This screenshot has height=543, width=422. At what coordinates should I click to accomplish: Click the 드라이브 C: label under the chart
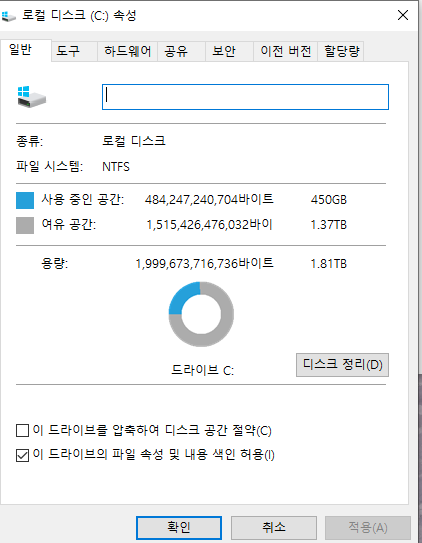point(203,370)
